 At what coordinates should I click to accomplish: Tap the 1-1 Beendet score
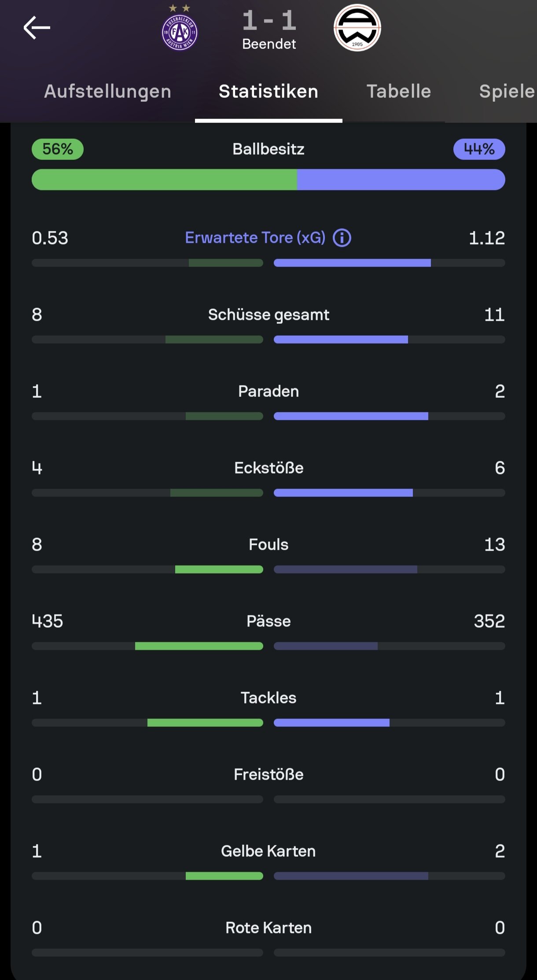point(269,29)
